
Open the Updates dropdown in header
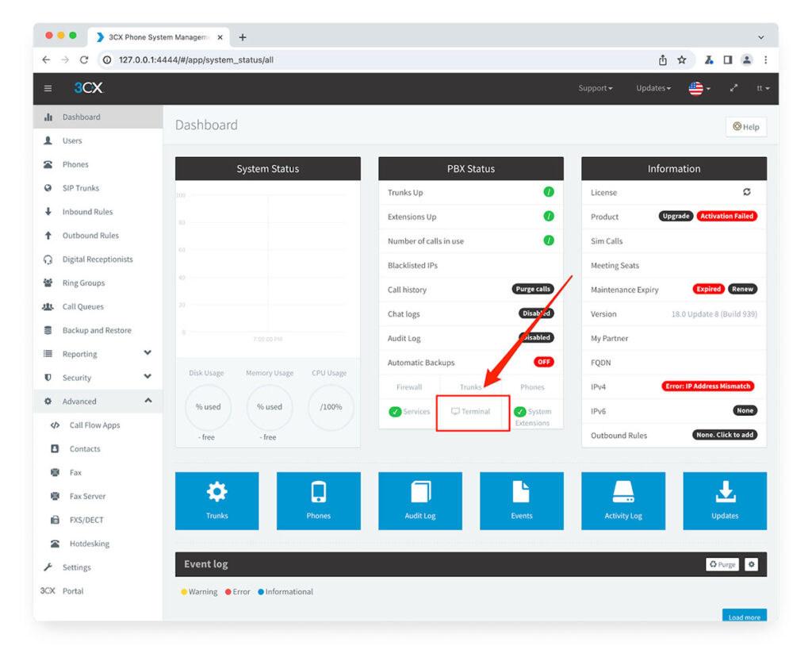tap(653, 88)
